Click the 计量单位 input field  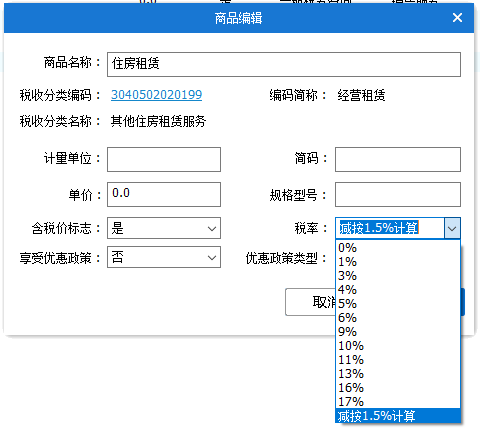[164, 159]
